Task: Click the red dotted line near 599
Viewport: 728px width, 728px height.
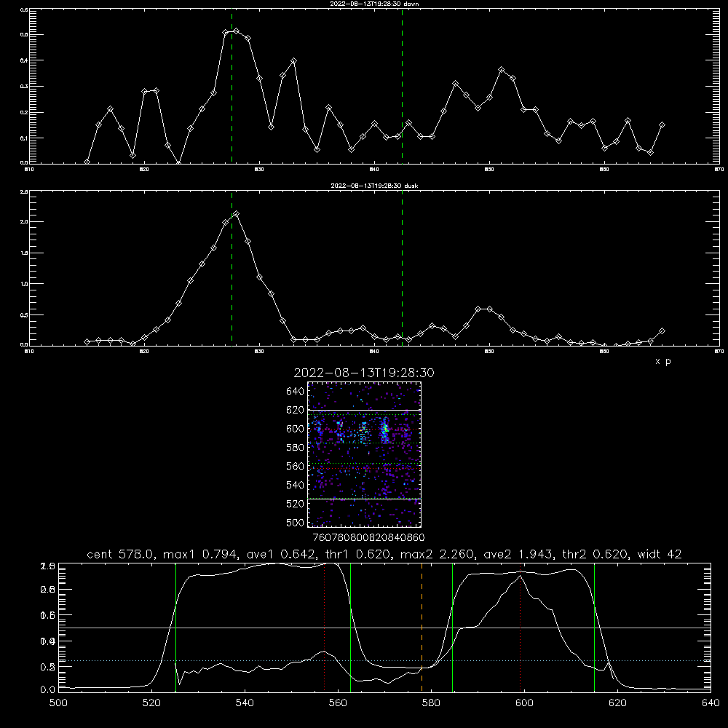Action: click(x=520, y=627)
